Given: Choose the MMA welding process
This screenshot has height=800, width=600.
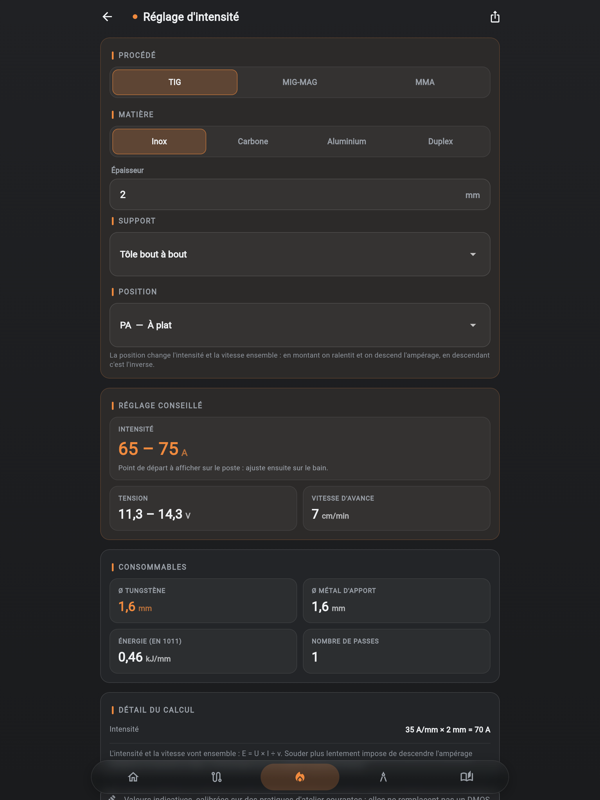Looking at the screenshot, I should pyautogui.click(x=425, y=82).
